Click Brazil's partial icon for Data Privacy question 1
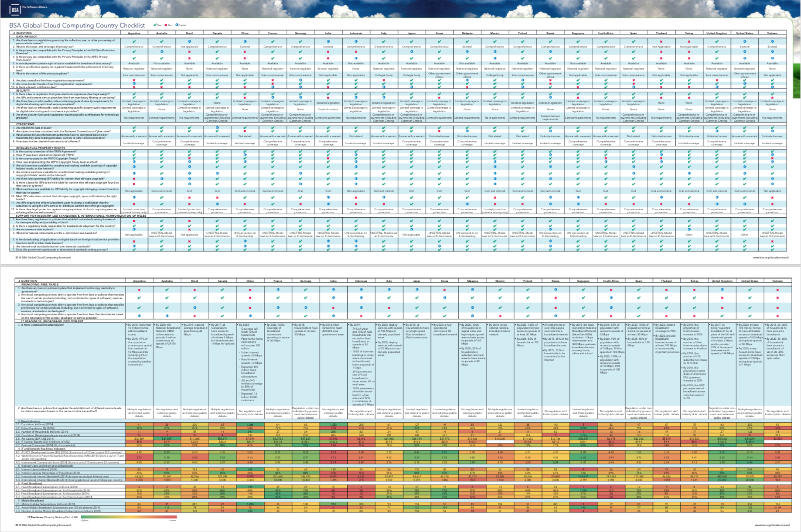The width and height of the screenshot is (801, 532). tap(189, 41)
